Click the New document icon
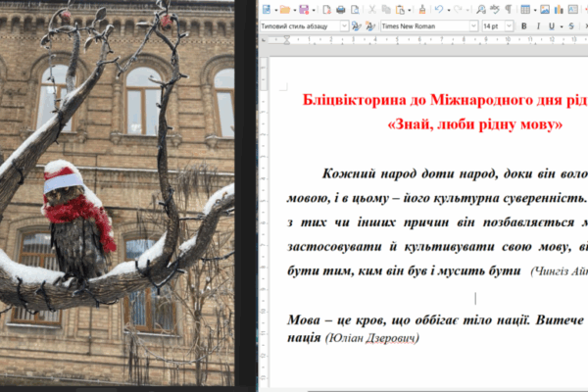588x392 pixels. point(266,9)
